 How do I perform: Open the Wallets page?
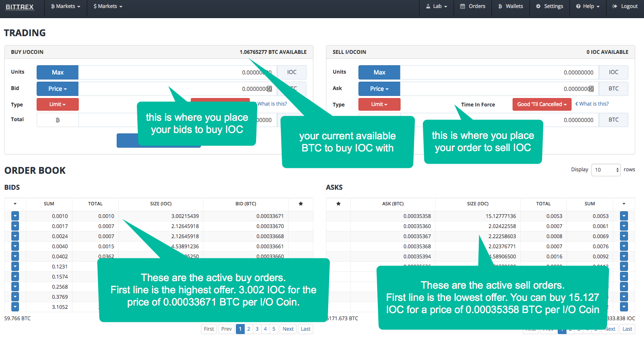pos(510,6)
